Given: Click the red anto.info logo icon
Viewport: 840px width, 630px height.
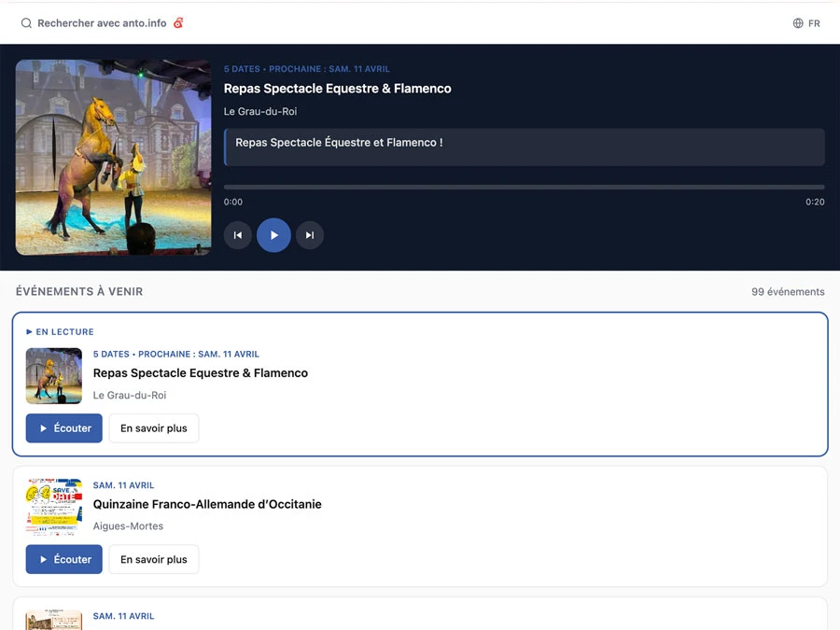Looking at the screenshot, I should [x=178, y=23].
